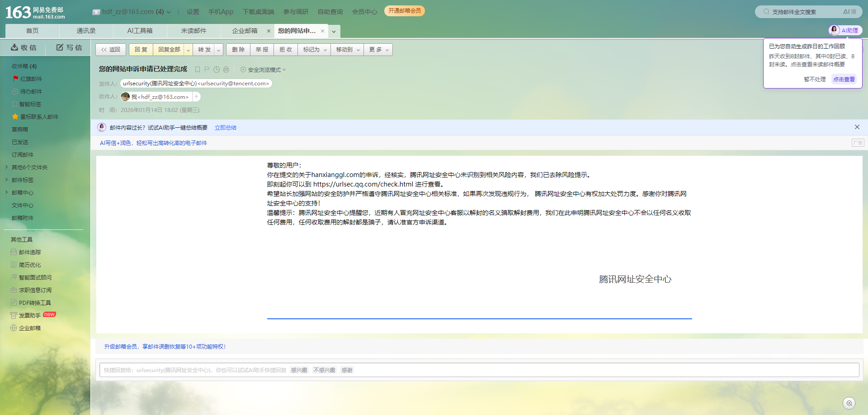Open 求职信息订阅 job info subscription
Image resolution: width=868 pixels, height=415 pixels.
pyautogui.click(x=35, y=290)
